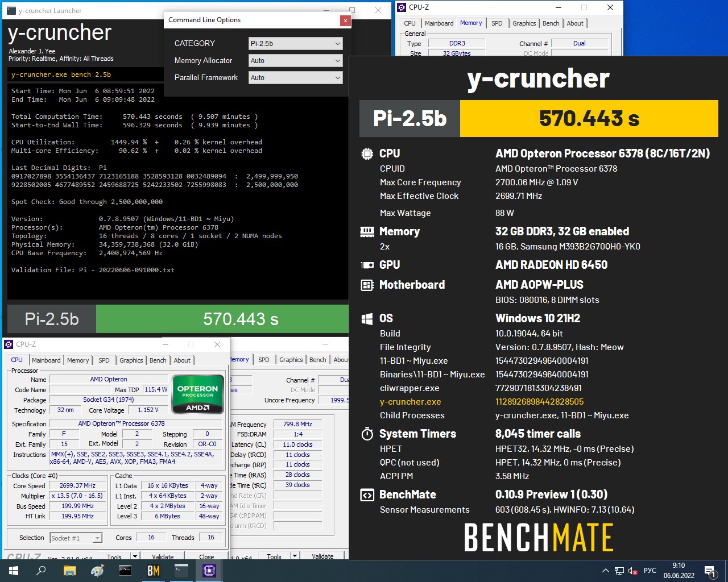Click the title bar icon of Opteron CPU-Z window
The image size is (728, 582).
[x=9, y=344]
